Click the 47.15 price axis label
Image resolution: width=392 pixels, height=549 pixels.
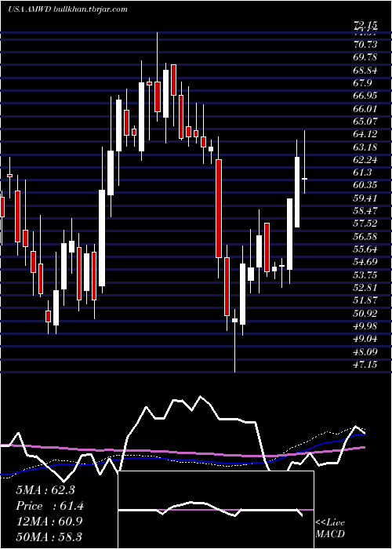click(x=365, y=365)
